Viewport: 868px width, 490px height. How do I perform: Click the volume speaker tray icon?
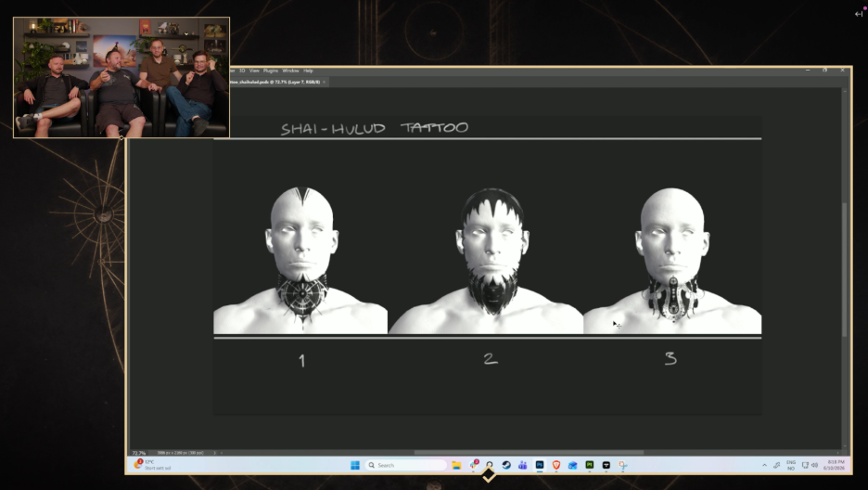pyautogui.click(x=814, y=465)
